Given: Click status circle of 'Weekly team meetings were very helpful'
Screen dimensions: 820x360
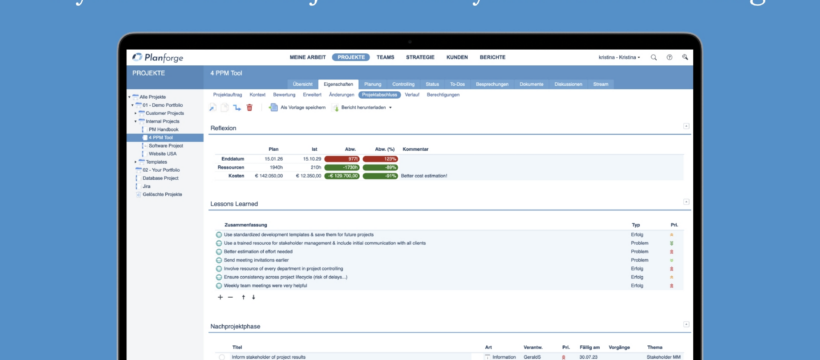Looking at the screenshot, I should coord(219,286).
